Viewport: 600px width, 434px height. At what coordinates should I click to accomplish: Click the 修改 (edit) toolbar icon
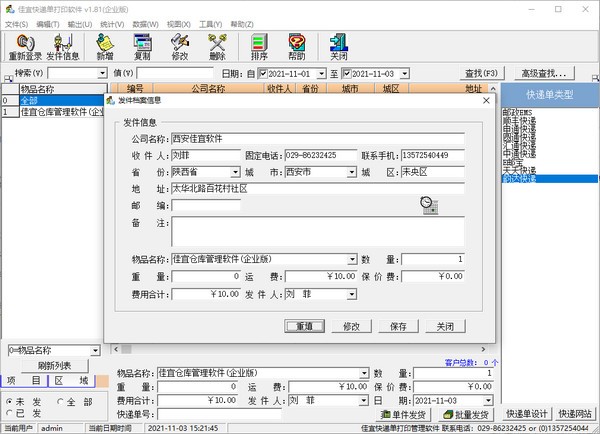coord(180,43)
